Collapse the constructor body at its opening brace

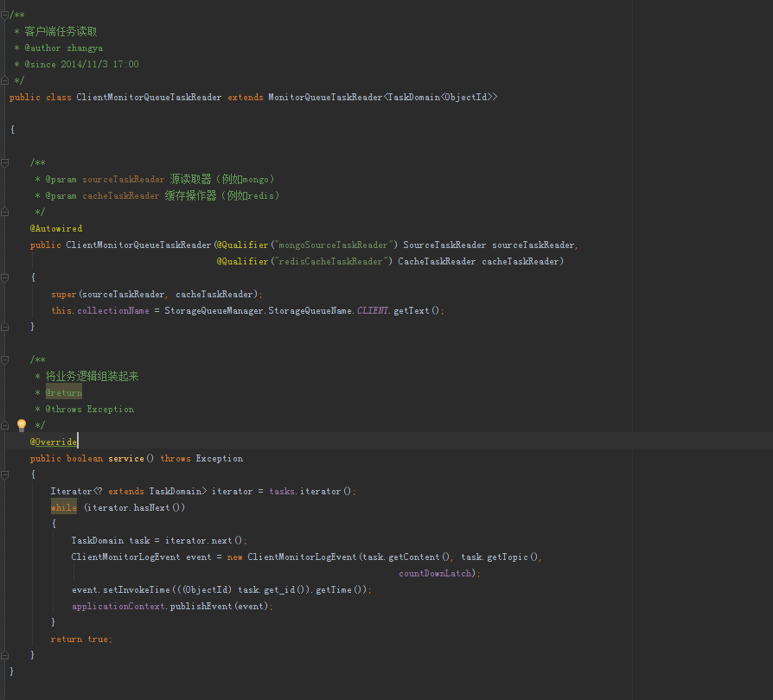4,277
